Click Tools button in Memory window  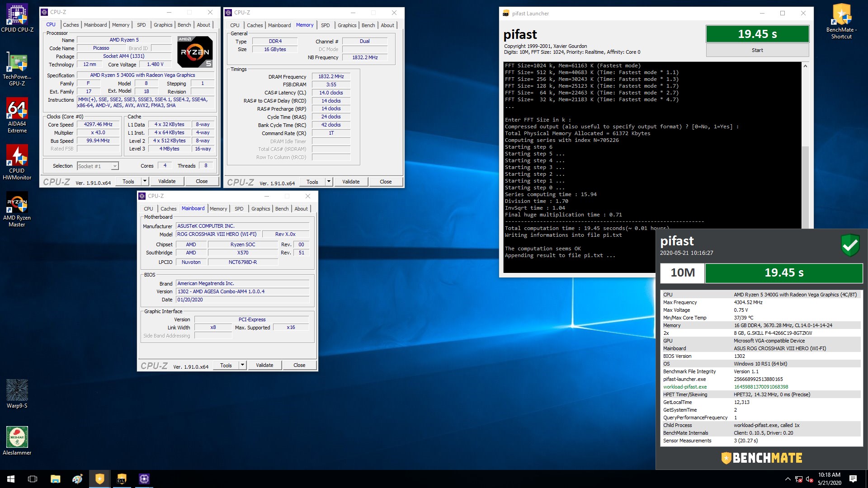point(312,182)
